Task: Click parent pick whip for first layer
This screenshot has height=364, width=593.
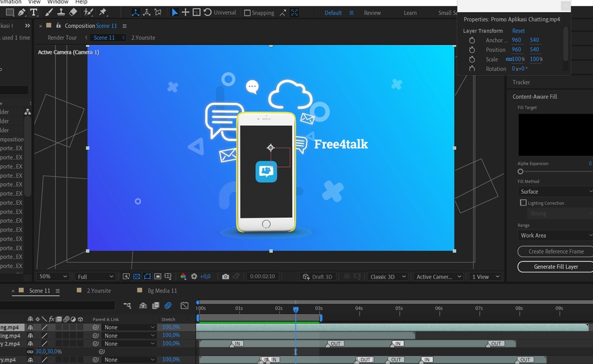Action: 96,328
